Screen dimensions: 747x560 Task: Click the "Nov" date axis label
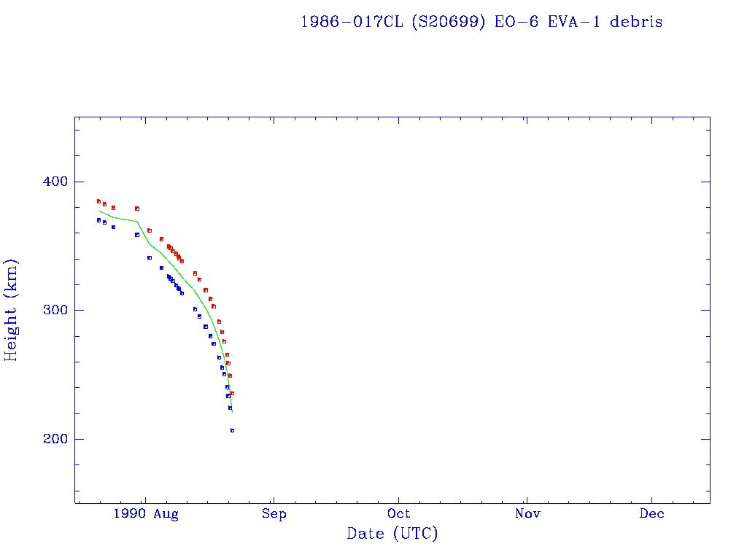[527, 514]
